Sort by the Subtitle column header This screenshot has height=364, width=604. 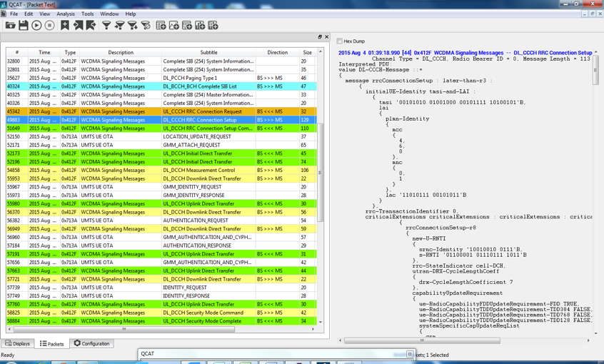(x=208, y=52)
